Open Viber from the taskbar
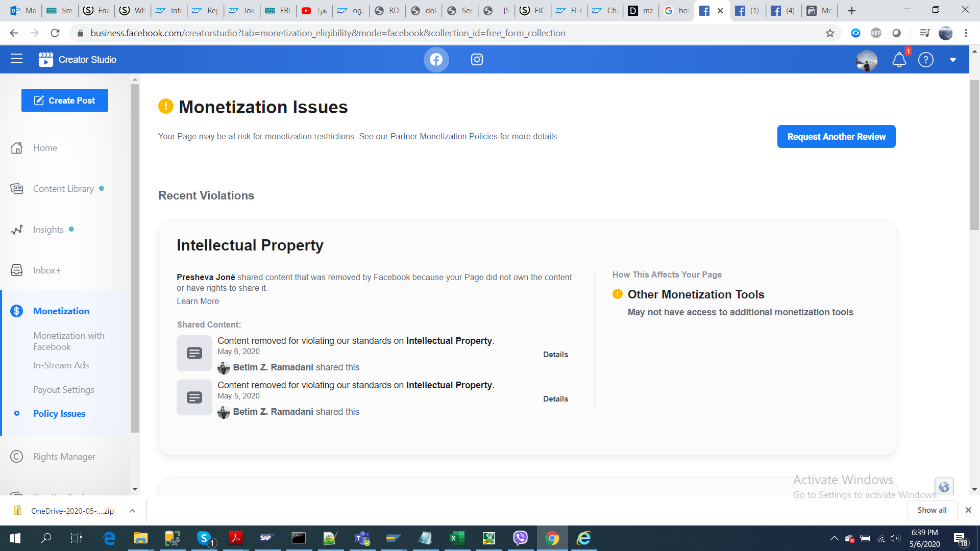The height and width of the screenshot is (551, 980). tap(520, 538)
